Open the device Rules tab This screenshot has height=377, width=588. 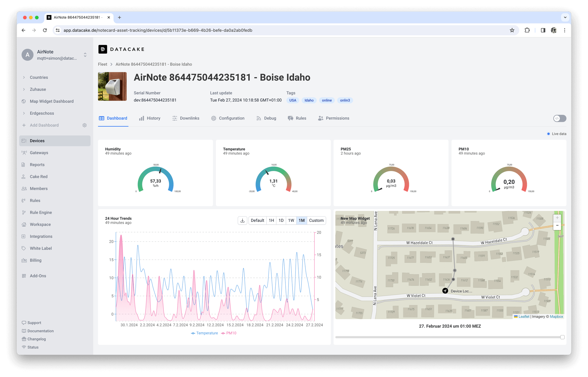(297, 118)
